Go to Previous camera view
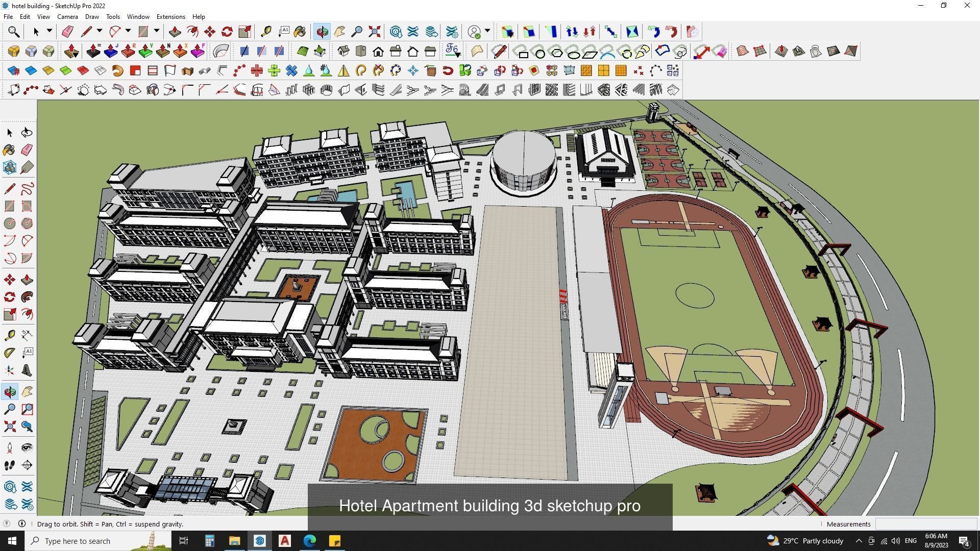This screenshot has width=980, height=551. (27, 427)
